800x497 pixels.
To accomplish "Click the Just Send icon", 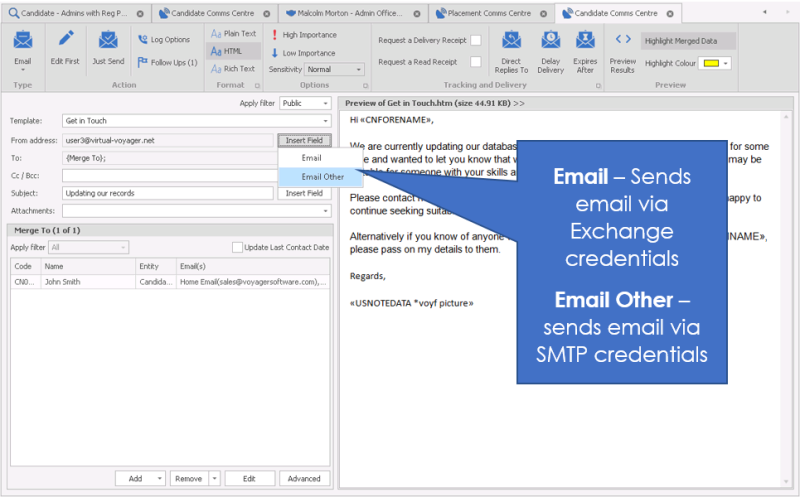I will (x=108, y=41).
